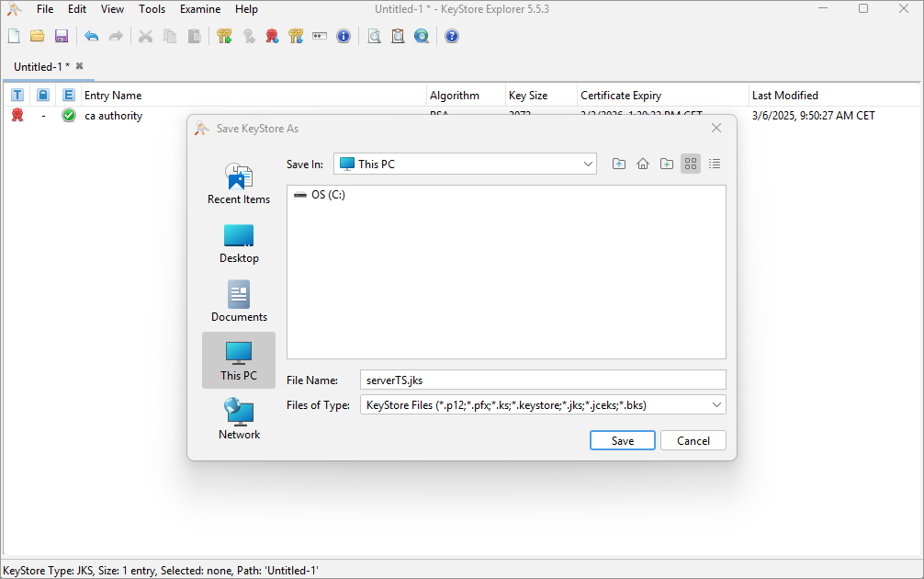Open the Files of Type dropdown

point(716,404)
